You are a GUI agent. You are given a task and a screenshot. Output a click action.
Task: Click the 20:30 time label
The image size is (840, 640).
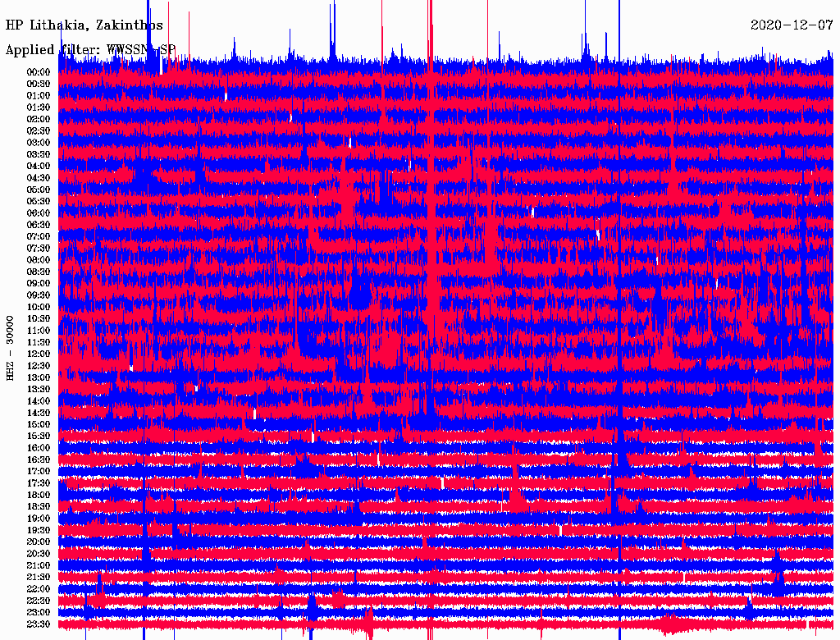tap(39, 554)
